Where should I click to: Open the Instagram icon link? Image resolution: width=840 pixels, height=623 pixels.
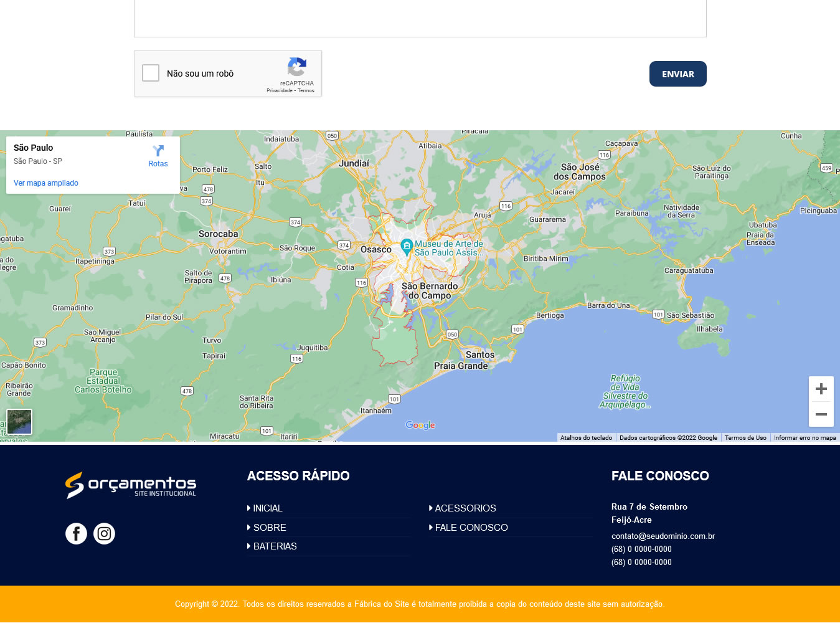(x=104, y=534)
